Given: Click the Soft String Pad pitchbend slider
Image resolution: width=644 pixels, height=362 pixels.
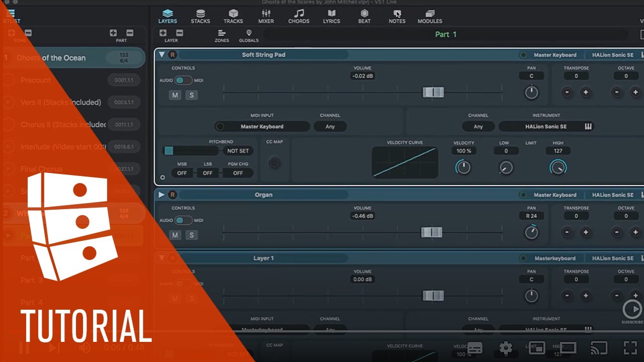Looking at the screenshot, I should 190,151.
